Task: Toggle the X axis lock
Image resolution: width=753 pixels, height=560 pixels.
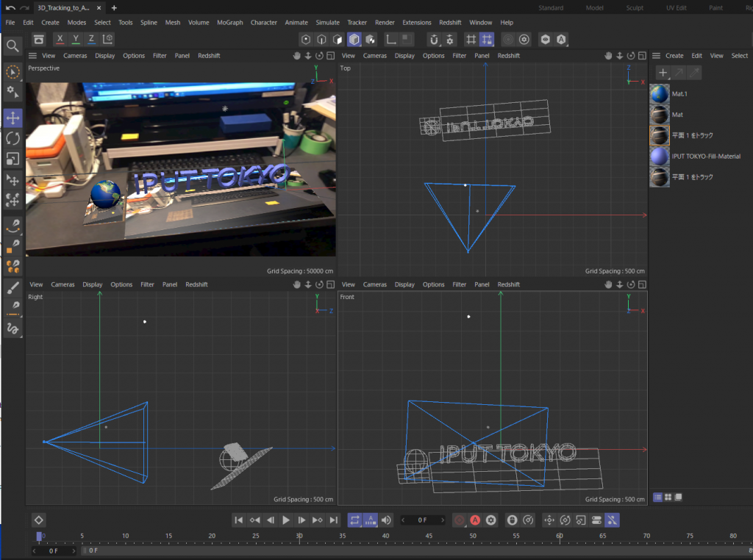Action: click(60, 39)
